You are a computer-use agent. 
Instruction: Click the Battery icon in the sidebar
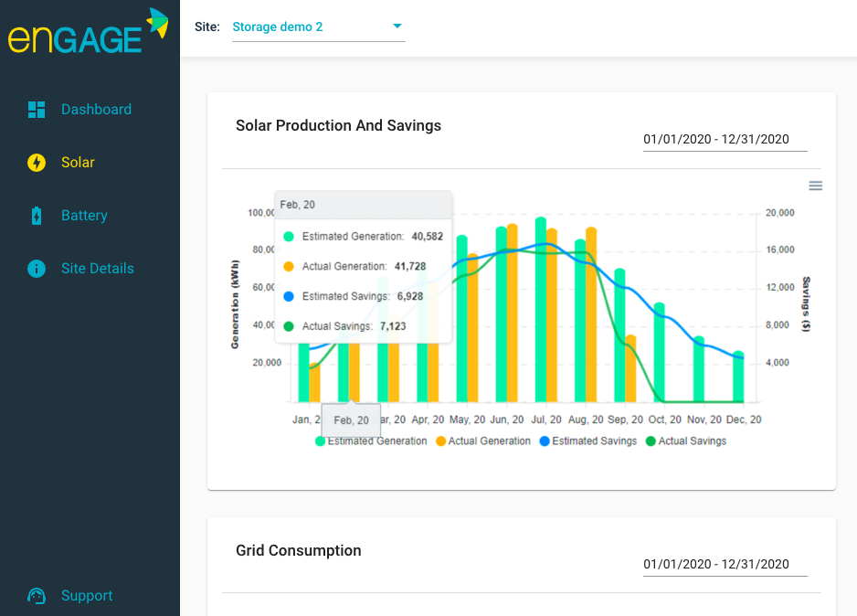coord(37,215)
